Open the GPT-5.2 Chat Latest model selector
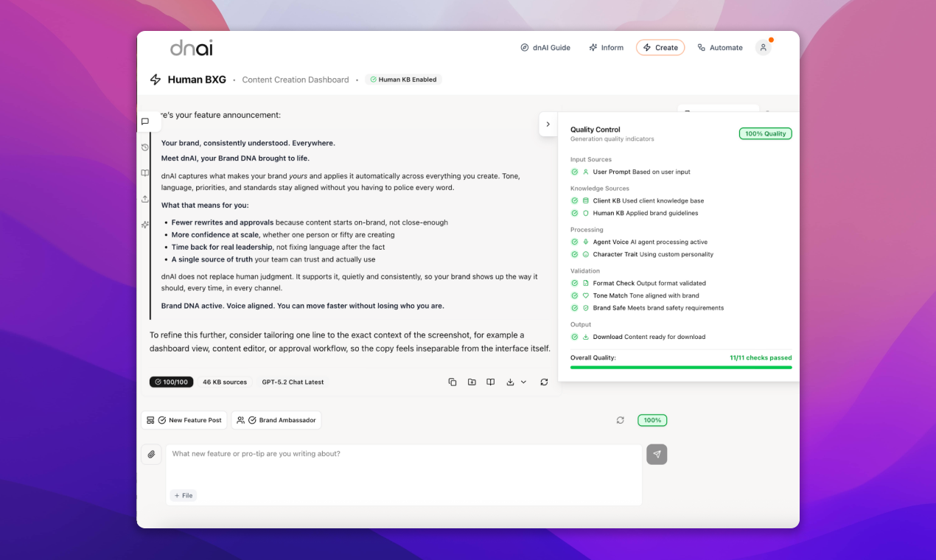 293,382
